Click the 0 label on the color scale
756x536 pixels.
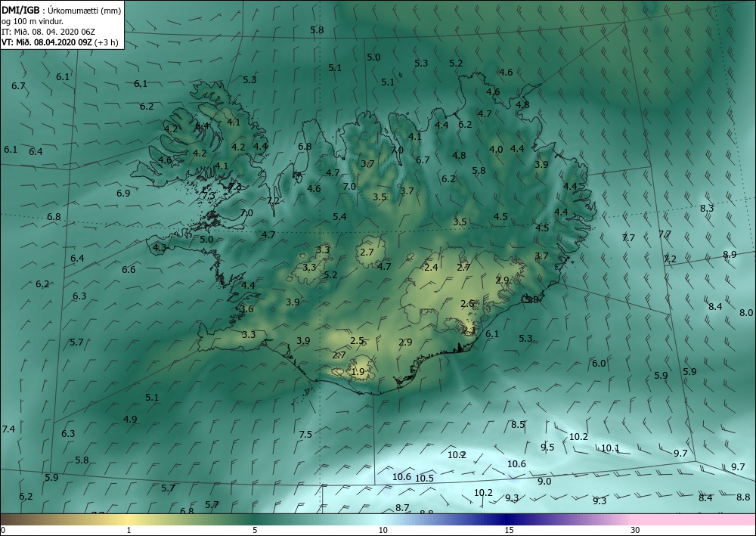[3, 530]
